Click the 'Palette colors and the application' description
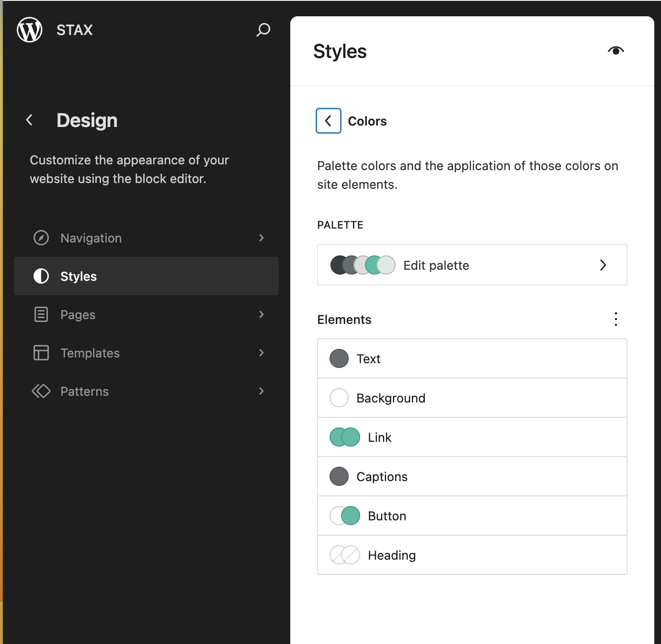This screenshot has width=661, height=644. click(468, 175)
